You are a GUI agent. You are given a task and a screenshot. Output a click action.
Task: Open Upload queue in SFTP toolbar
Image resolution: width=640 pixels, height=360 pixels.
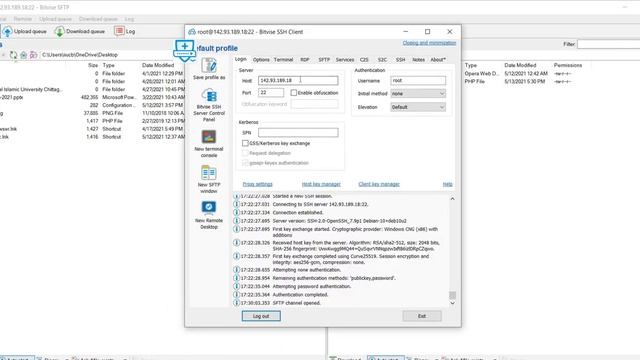[x=24, y=31]
